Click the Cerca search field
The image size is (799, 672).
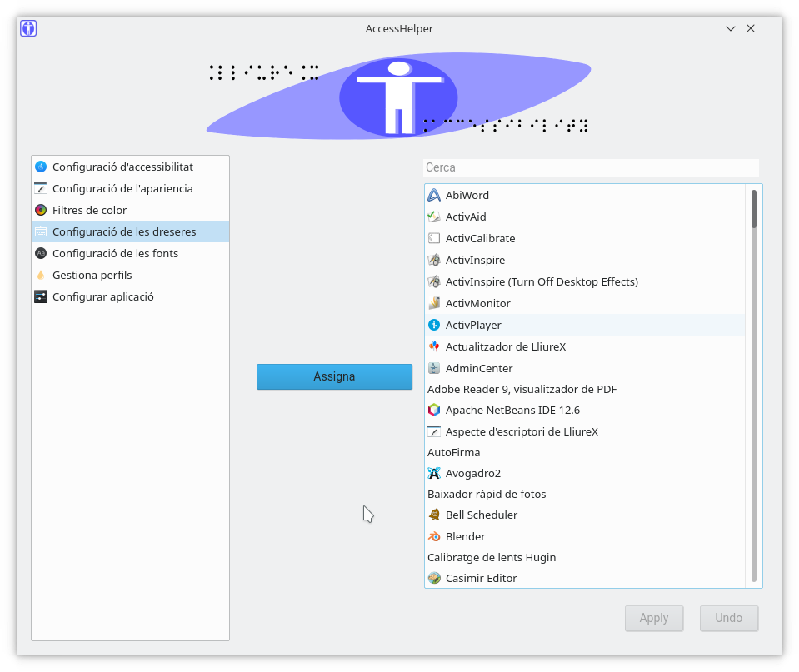591,167
